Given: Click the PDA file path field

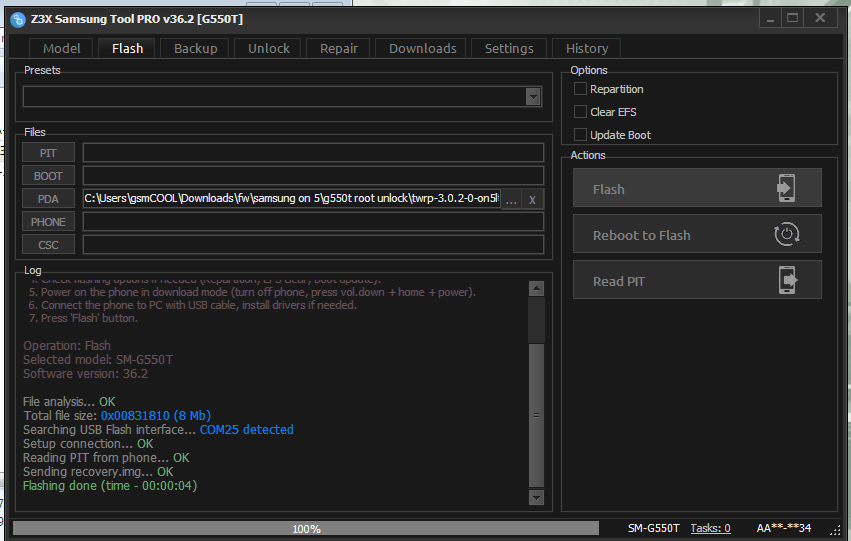Looking at the screenshot, I should (291, 199).
